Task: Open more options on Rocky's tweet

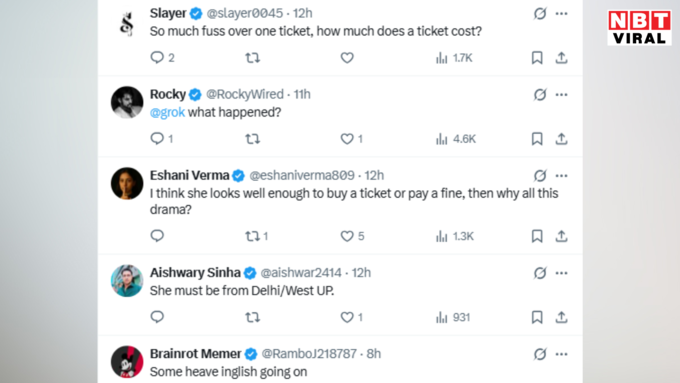Action: pos(562,95)
